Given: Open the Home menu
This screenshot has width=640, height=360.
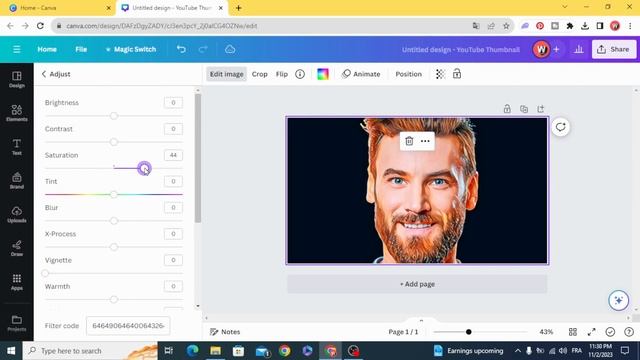Looking at the screenshot, I should (x=47, y=49).
